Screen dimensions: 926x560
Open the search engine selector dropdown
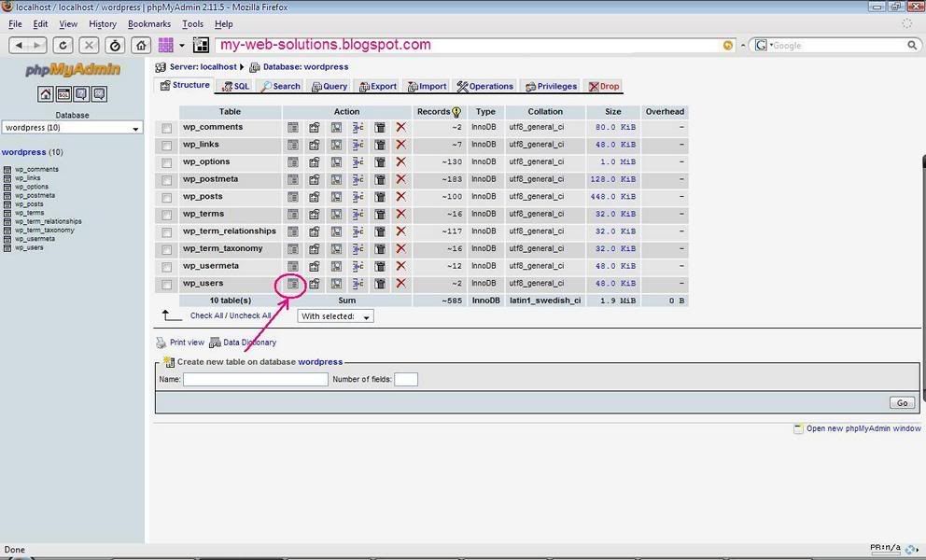763,45
